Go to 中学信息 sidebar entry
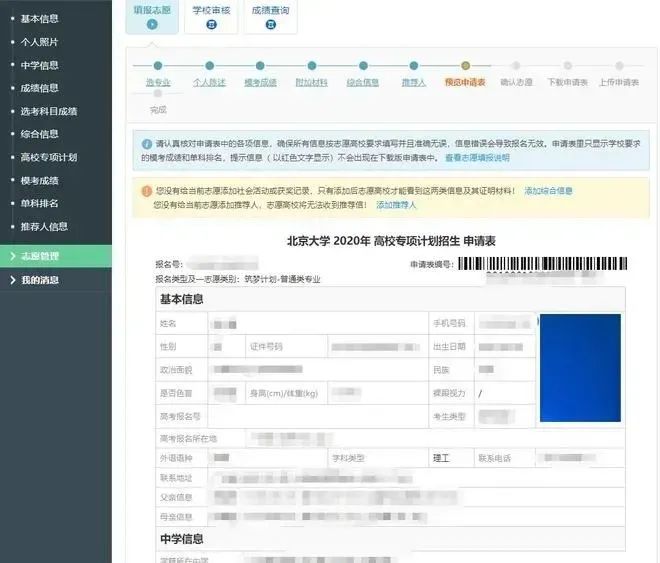660x563 pixels. tap(40, 65)
